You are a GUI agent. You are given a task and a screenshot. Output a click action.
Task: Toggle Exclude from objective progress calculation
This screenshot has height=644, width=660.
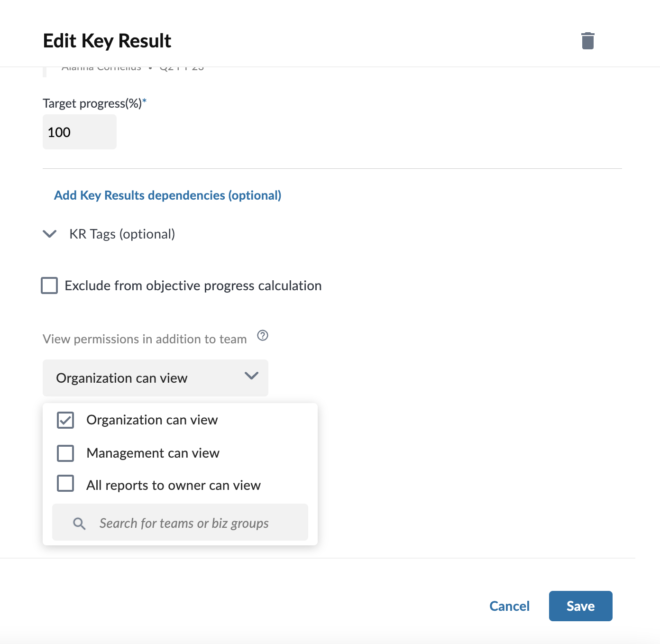click(x=49, y=285)
